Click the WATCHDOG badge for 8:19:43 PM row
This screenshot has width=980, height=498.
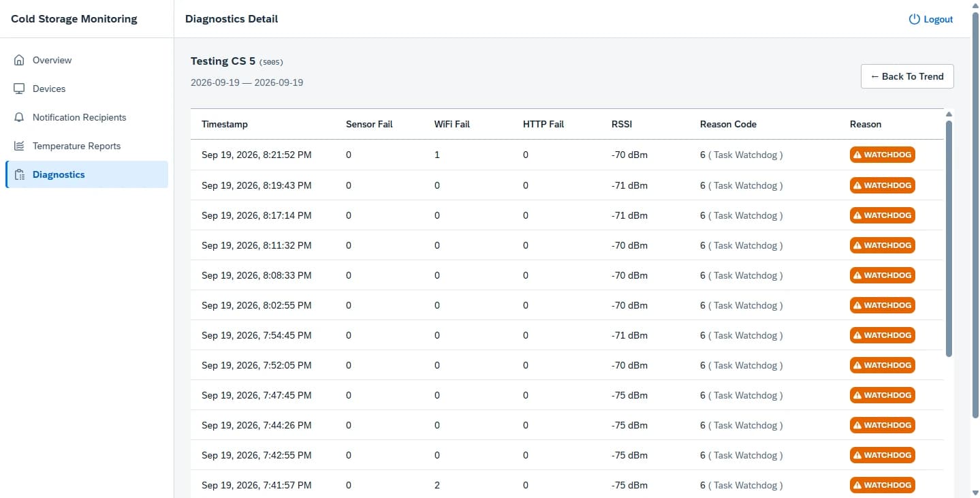tap(882, 185)
